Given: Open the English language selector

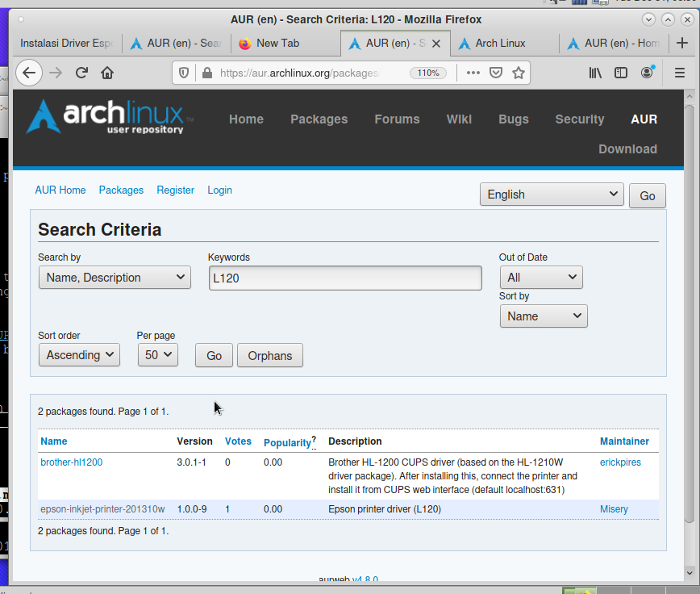Looking at the screenshot, I should tap(552, 195).
